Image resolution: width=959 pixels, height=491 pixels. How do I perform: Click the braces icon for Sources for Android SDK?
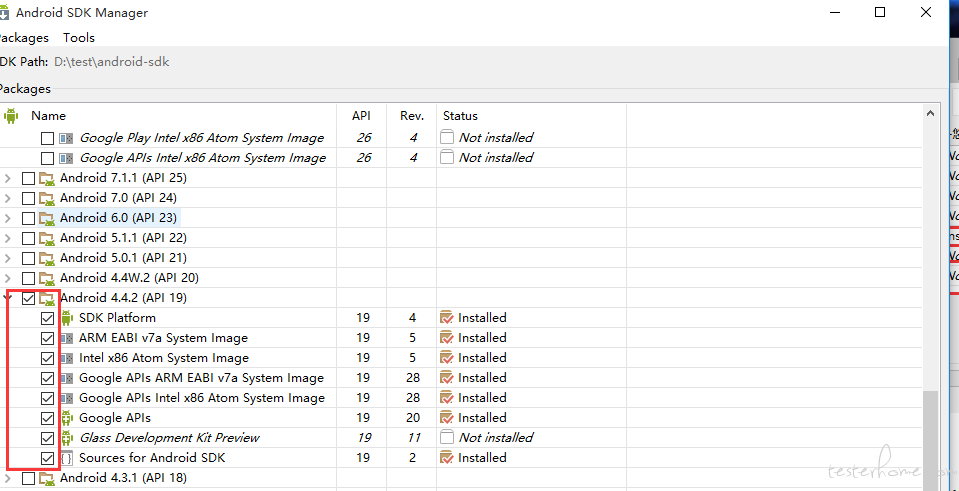pos(66,458)
